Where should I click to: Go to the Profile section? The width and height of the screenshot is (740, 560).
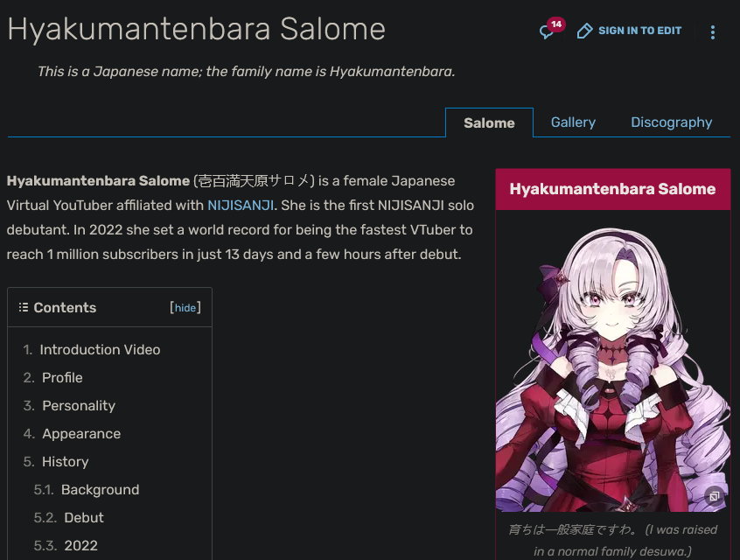click(x=62, y=377)
